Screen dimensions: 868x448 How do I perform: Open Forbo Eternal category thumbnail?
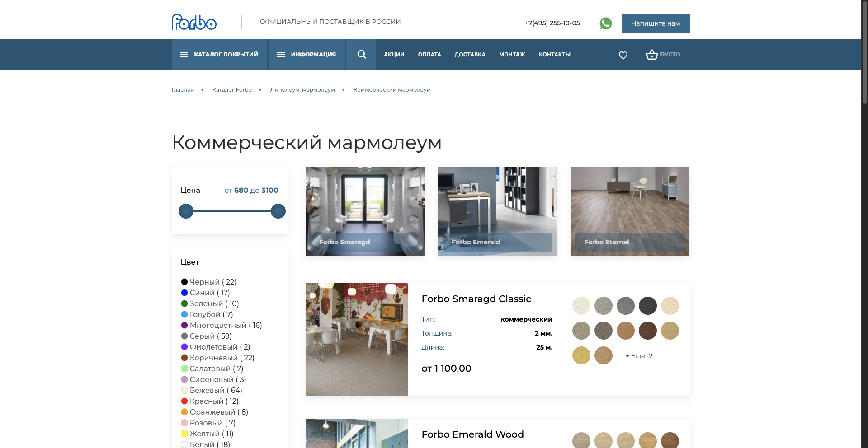point(630,211)
